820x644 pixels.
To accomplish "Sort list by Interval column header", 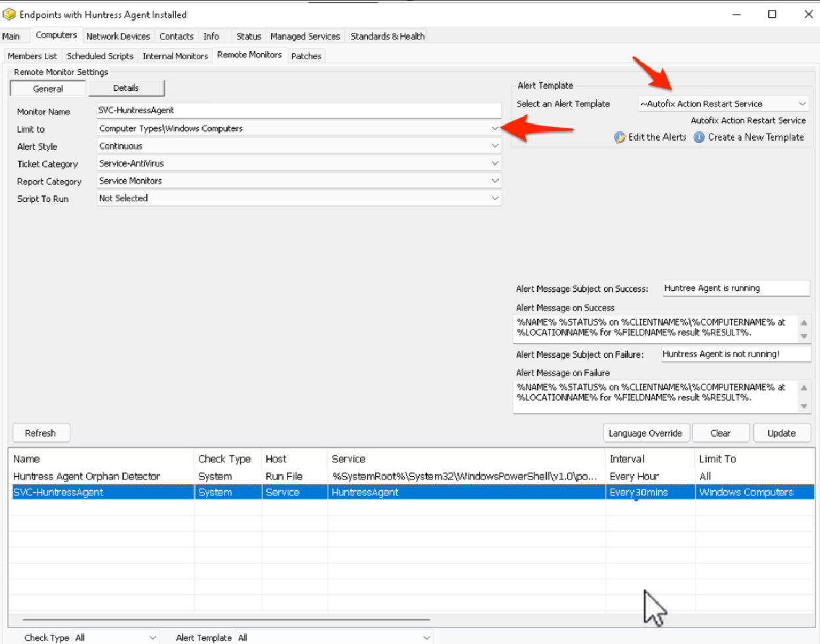I will tap(650, 459).
